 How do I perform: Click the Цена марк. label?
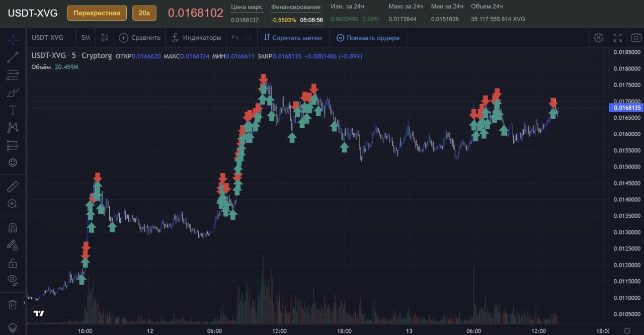tap(247, 7)
